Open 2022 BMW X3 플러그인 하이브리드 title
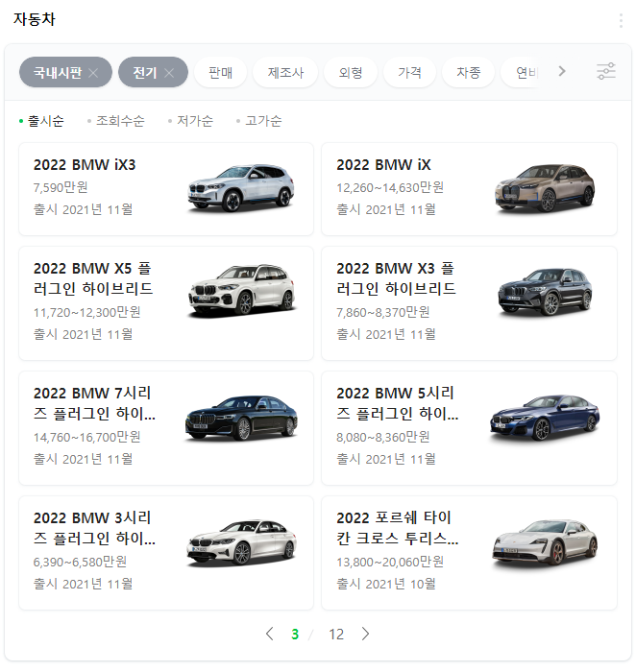This screenshot has height=672, width=636. click(396, 278)
